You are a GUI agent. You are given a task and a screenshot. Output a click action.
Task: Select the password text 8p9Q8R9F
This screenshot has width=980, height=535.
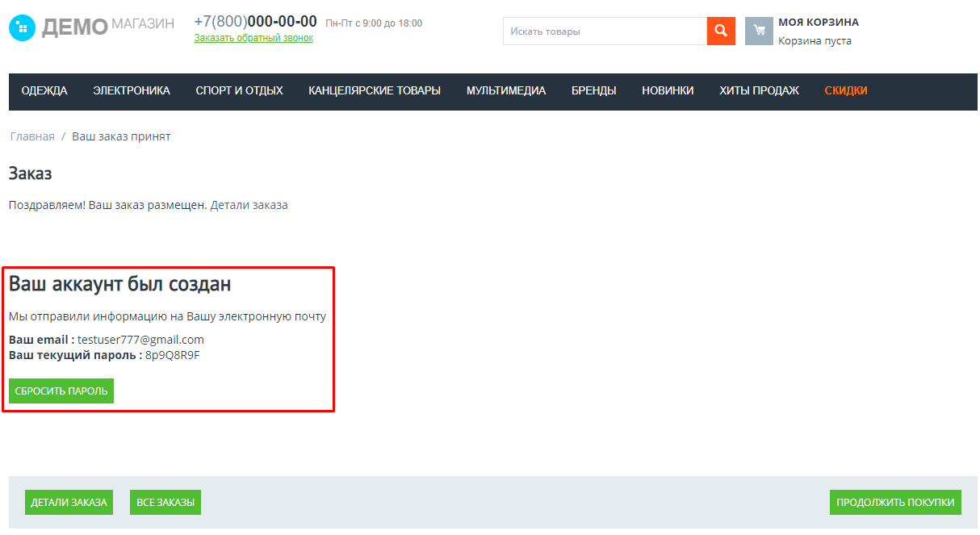tap(172, 355)
